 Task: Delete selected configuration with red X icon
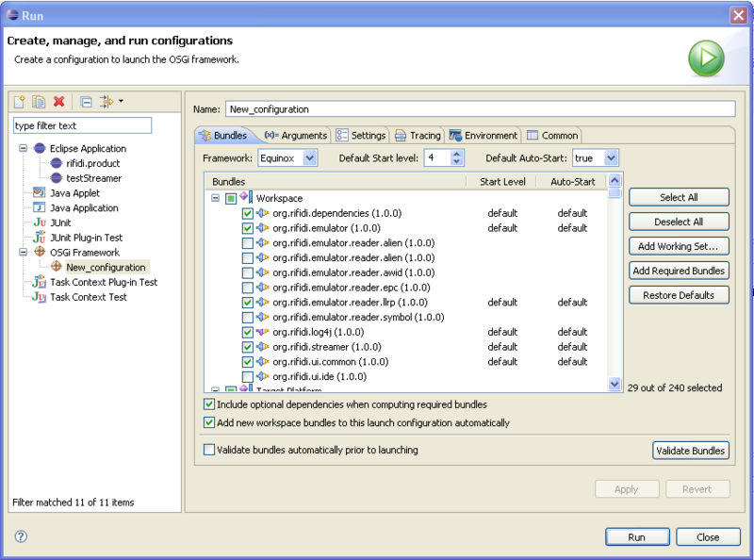point(58,102)
